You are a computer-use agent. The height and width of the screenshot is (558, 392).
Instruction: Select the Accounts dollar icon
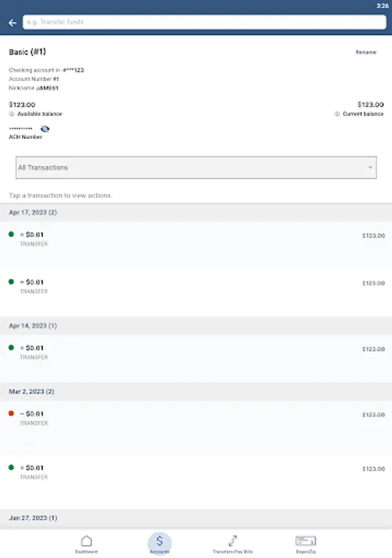click(160, 541)
